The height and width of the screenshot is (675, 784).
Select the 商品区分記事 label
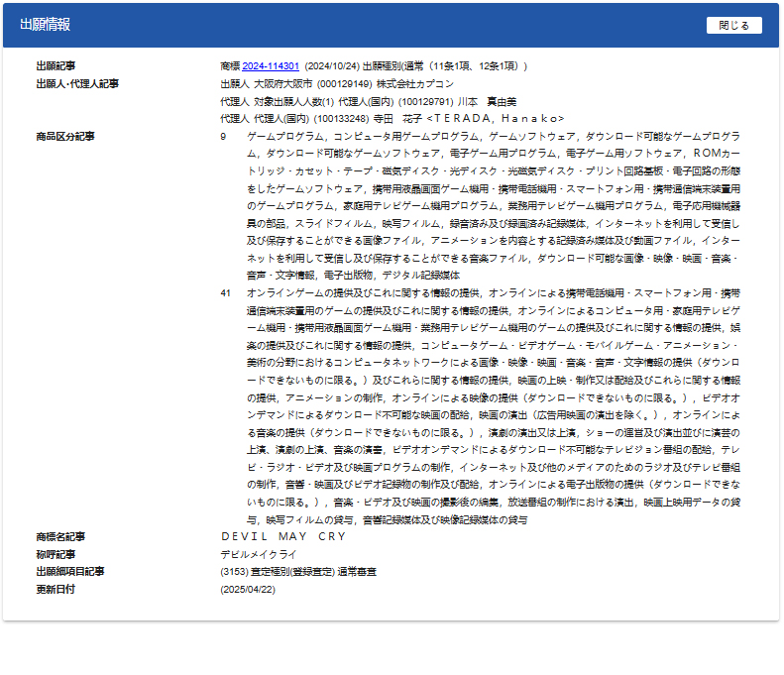click(x=65, y=136)
